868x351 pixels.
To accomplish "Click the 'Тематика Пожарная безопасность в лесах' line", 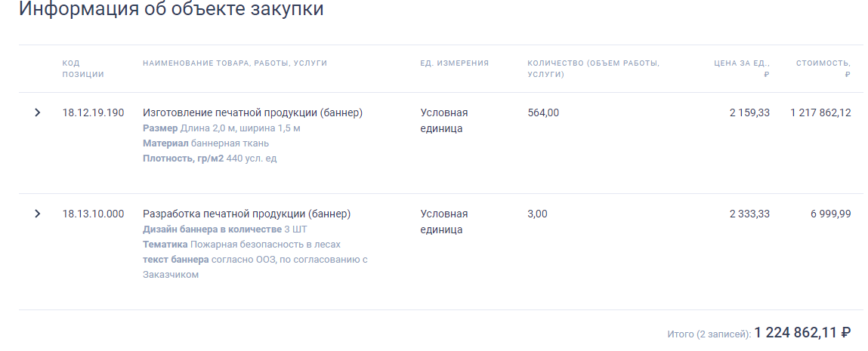I will pyautogui.click(x=241, y=245).
